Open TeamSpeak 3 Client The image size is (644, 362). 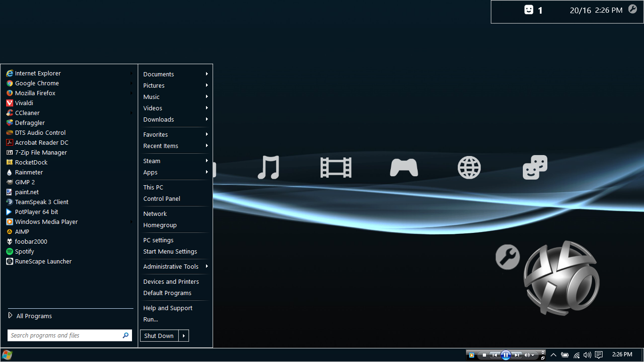[x=69, y=202]
